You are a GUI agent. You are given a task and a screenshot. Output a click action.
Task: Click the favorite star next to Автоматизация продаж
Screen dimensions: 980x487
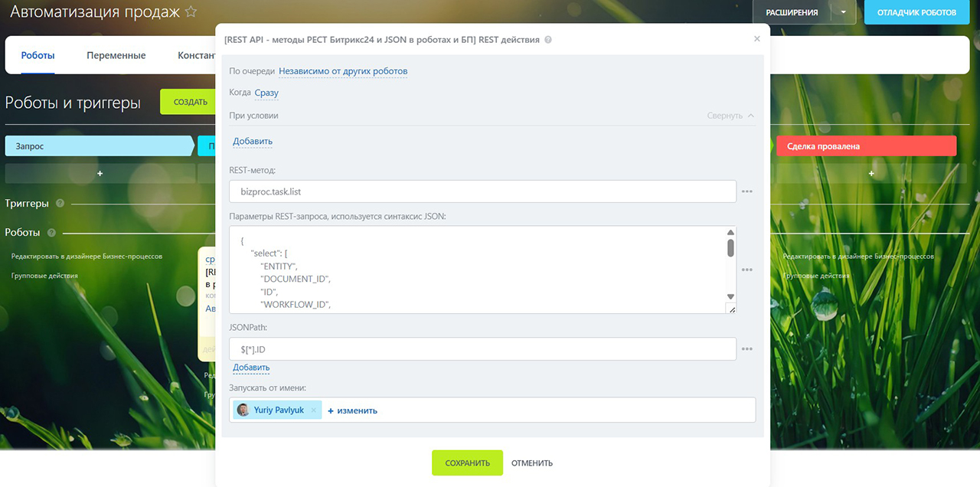pos(191,12)
